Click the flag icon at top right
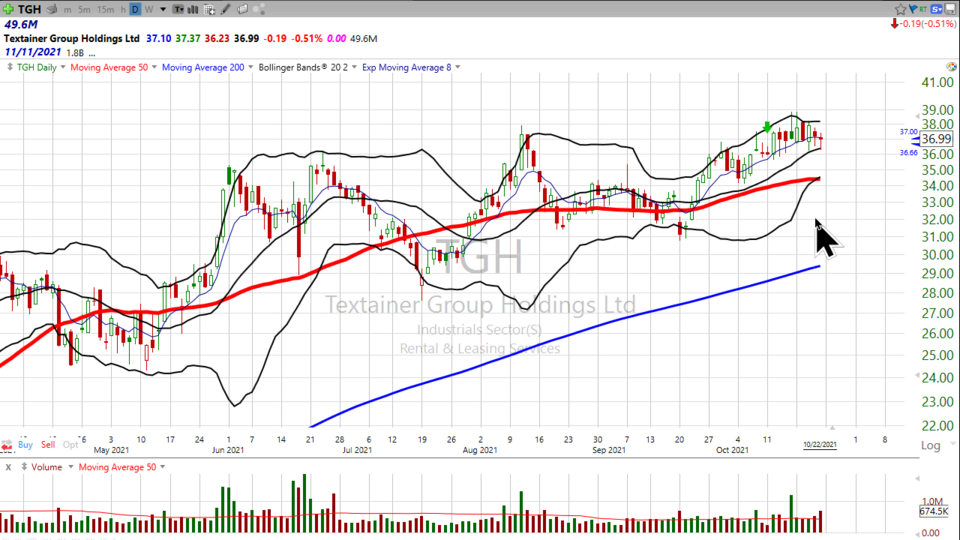 click(913, 9)
